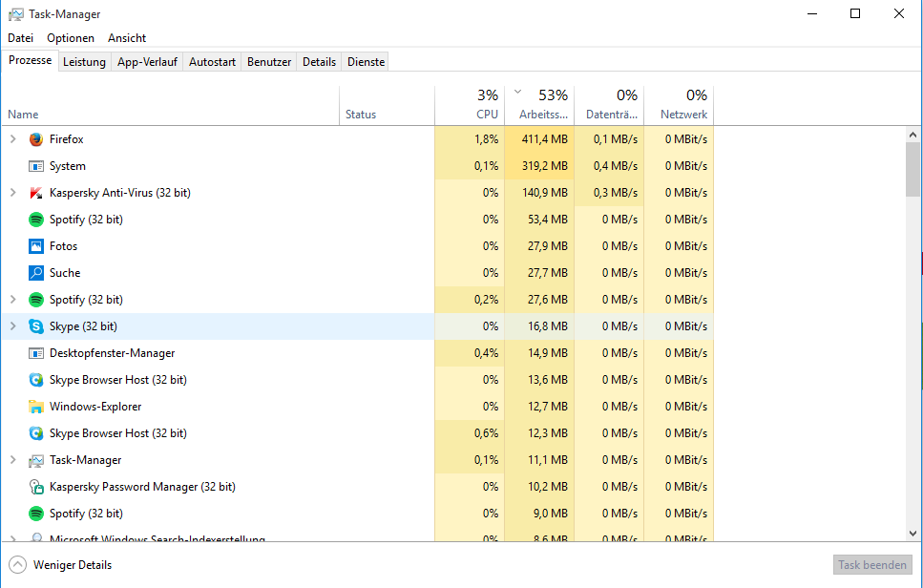Expand the Skype (32 bit) process group
923x588 pixels.
pyautogui.click(x=13, y=326)
